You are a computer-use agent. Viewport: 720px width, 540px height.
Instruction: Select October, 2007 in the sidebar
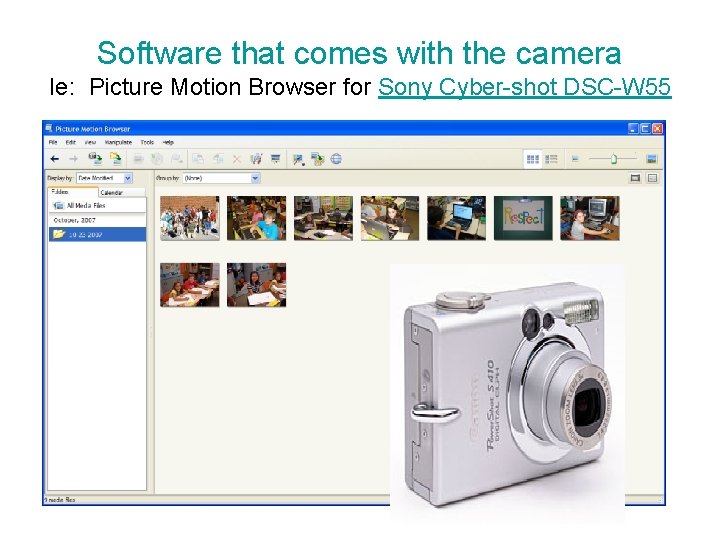click(97, 220)
